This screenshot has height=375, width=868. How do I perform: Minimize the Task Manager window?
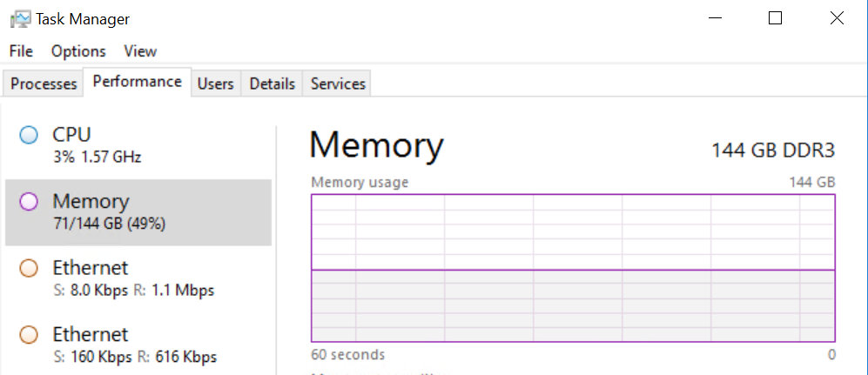pos(715,18)
